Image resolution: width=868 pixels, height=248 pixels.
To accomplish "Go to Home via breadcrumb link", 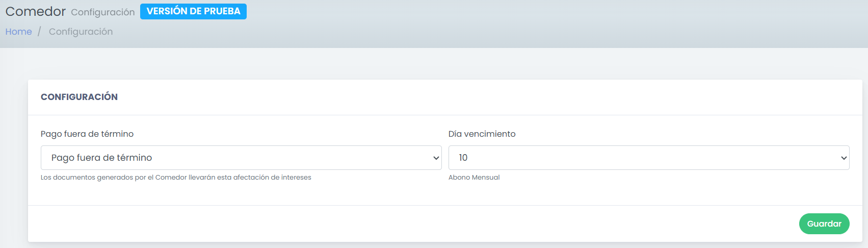I will pyautogui.click(x=18, y=32).
